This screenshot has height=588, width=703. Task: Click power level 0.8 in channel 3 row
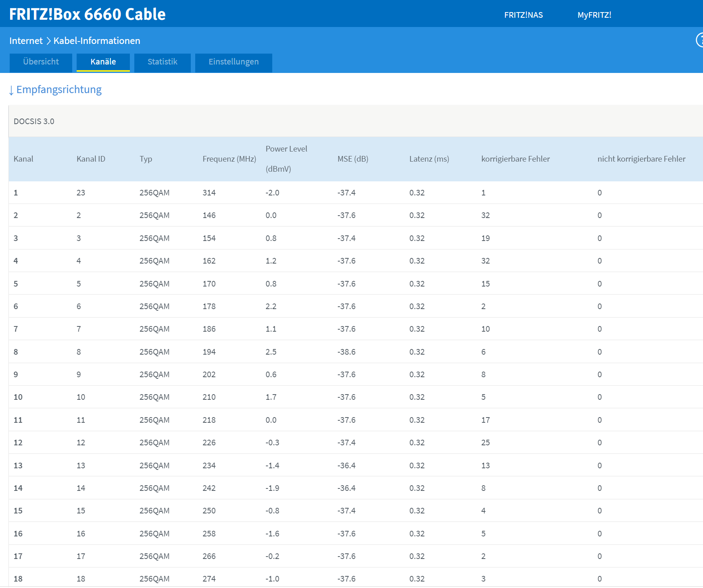click(271, 238)
